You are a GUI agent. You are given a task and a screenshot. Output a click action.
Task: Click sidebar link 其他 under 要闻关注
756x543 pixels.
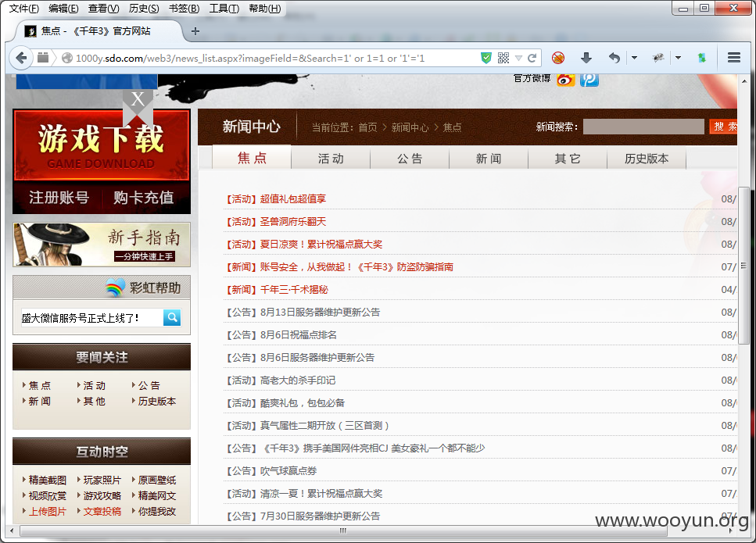coord(94,401)
